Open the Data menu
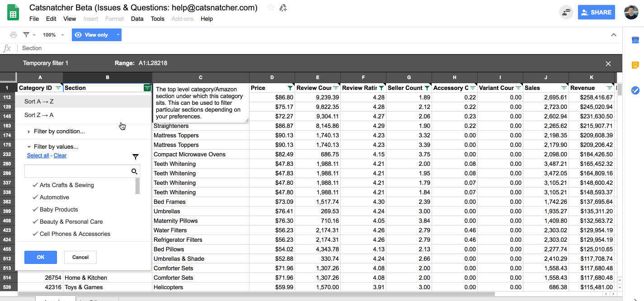Image resolution: width=644 pixels, height=301 pixels. 137,19
